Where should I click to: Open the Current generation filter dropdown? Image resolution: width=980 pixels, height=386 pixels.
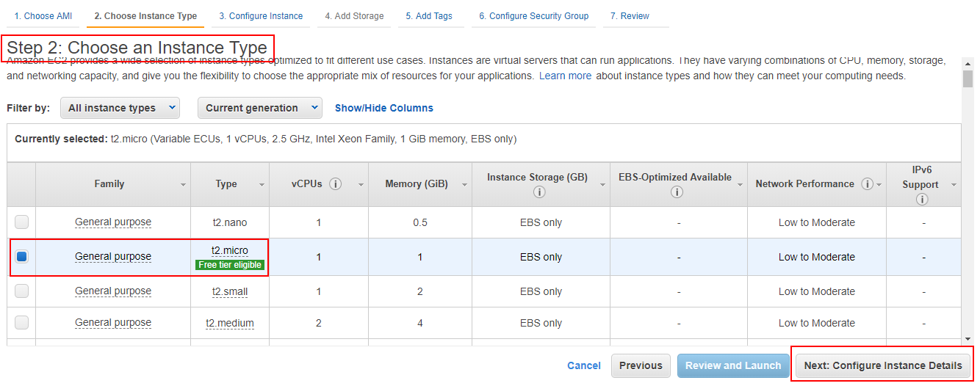click(260, 108)
